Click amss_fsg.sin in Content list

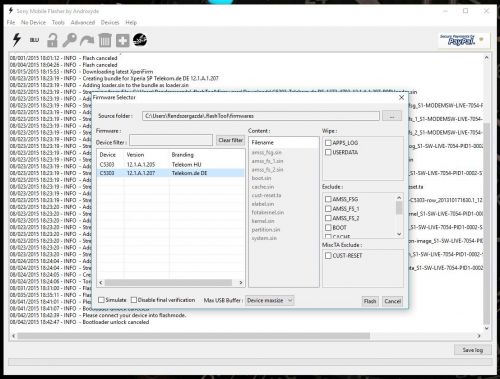coord(267,152)
